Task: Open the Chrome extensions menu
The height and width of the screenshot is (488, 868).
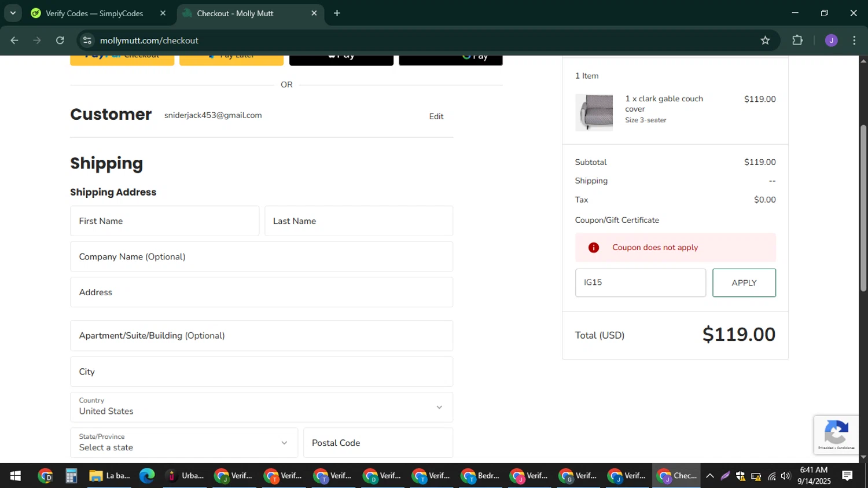Action: pyautogui.click(x=797, y=41)
